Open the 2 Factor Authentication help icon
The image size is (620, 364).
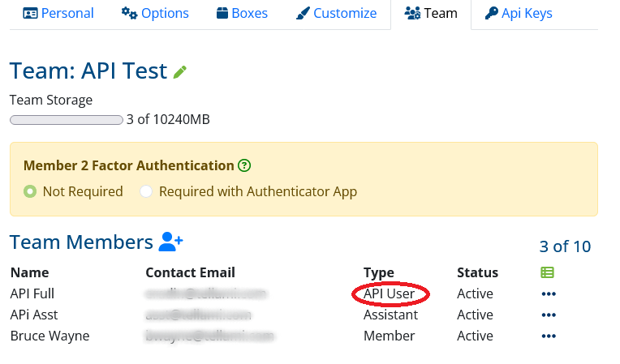244,165
